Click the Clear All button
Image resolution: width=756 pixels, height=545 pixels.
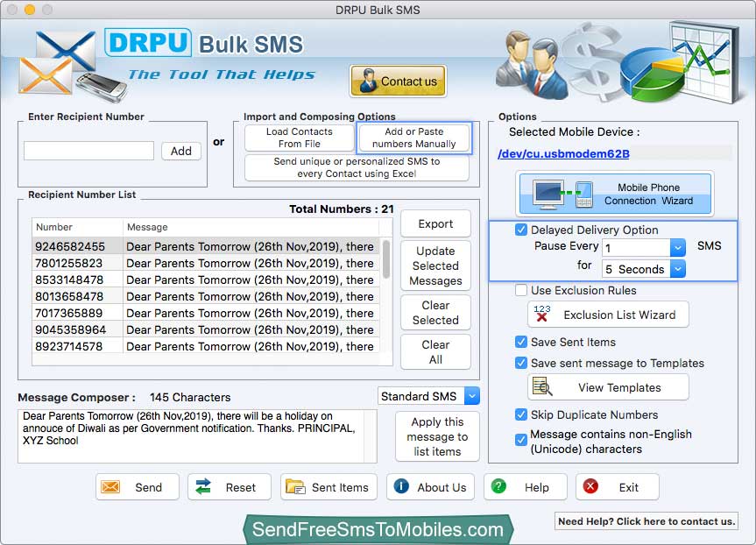coord(435,352)
